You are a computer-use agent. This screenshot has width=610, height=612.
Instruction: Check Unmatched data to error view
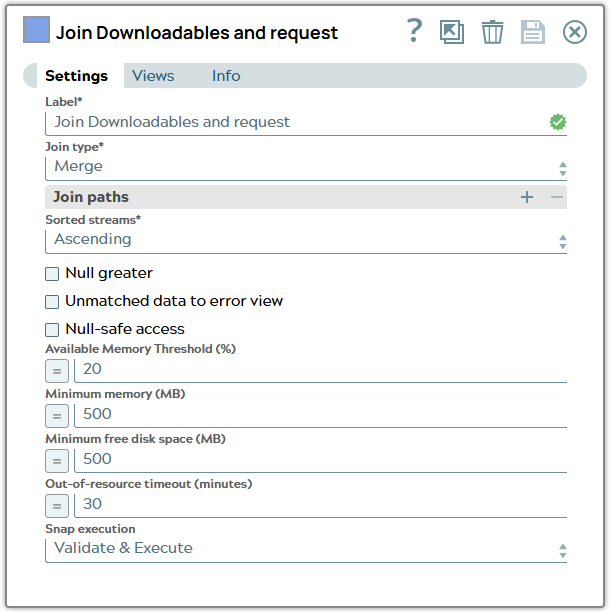pos(52,302)
